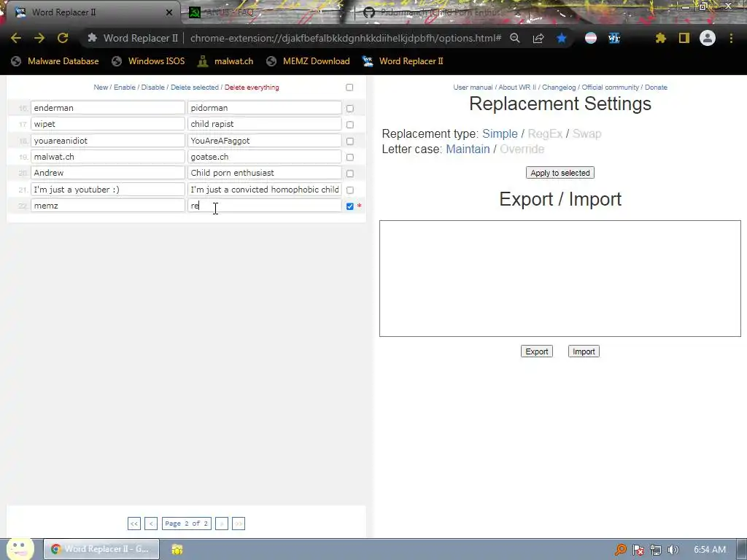747x560 pixels.
Task: Open the Windows ISOS bookmark
Action: 148,61
